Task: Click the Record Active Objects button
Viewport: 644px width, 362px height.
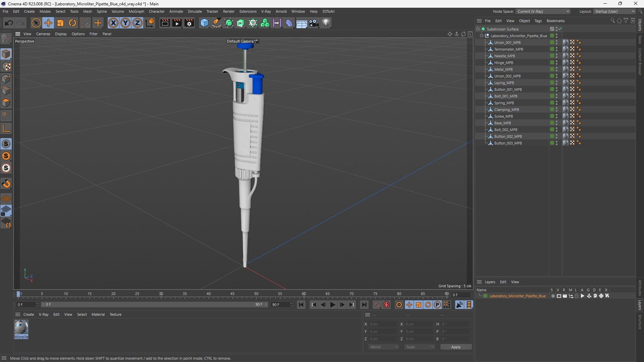Action: click(377, 305)
